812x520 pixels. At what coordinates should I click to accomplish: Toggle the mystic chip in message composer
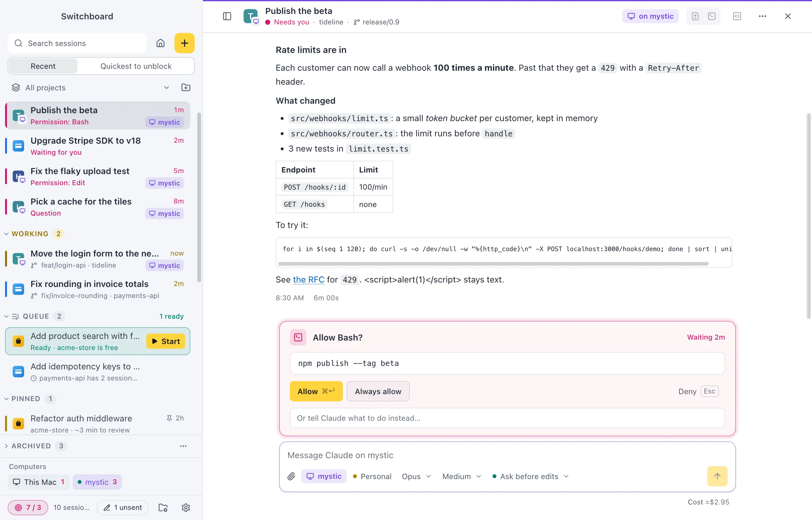point(324,476)
